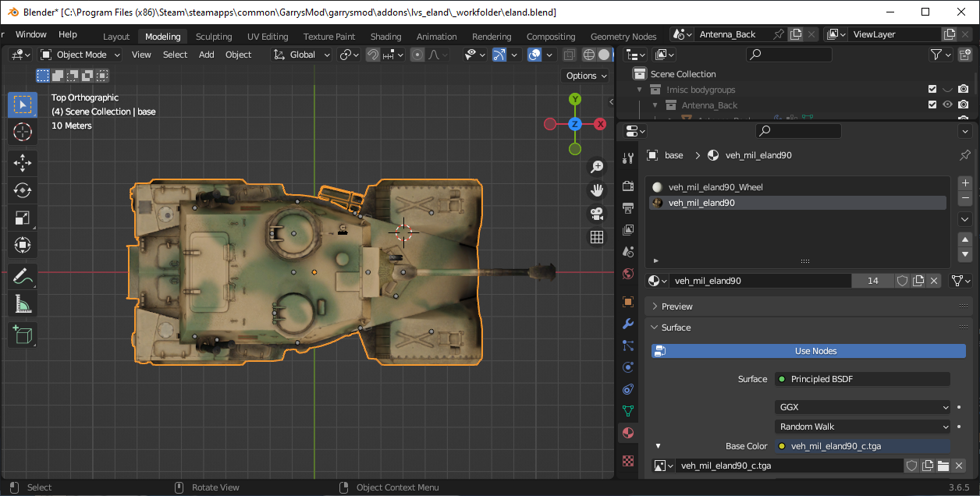The image size is (980, 496).
Task: Choose the Add Cube tool
Action: coord(23,335)
